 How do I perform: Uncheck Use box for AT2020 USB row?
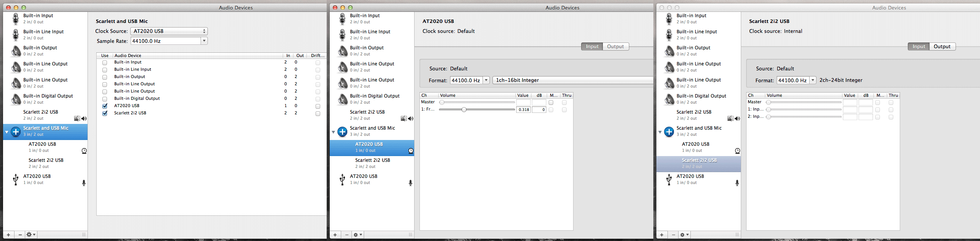105,106
